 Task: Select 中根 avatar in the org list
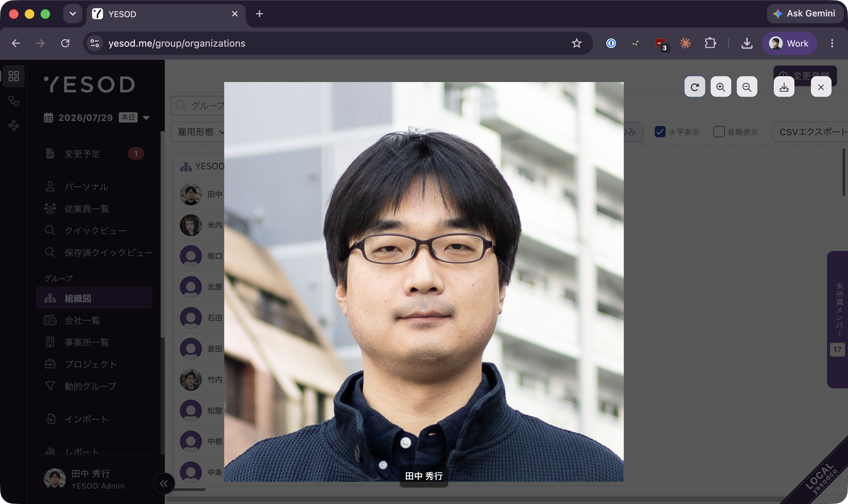click(191, 441)
